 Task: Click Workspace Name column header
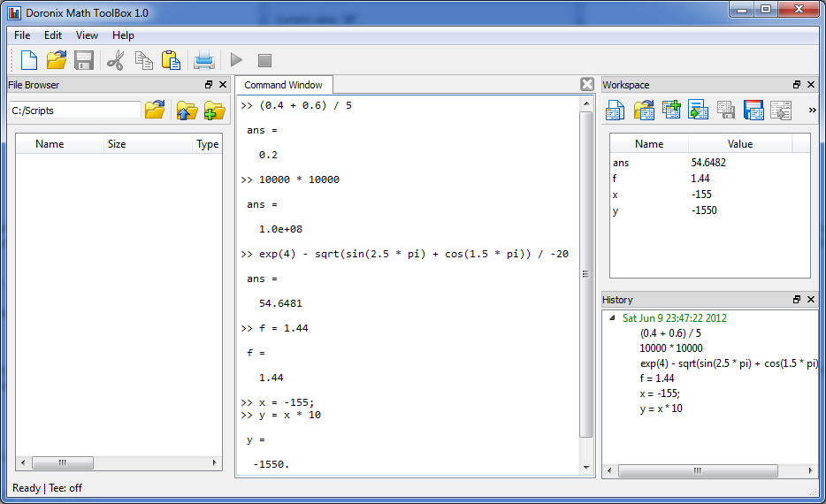tap(649, 144)
